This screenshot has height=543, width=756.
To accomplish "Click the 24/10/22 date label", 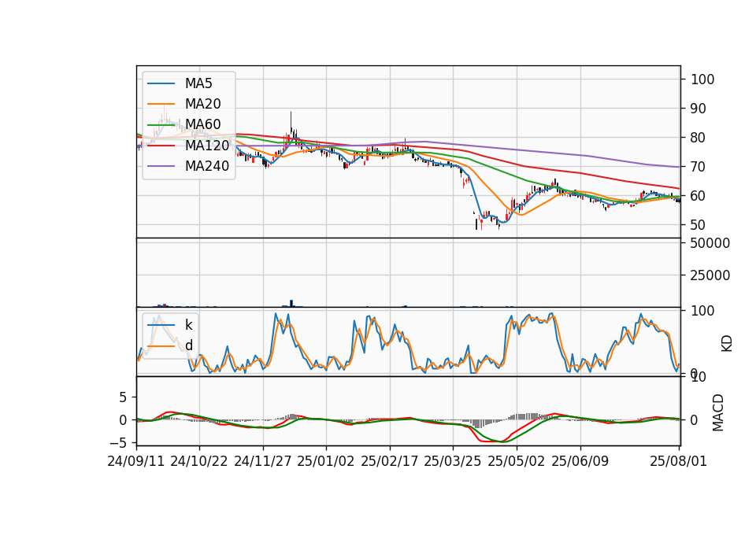I will click(x=199, y=461).
